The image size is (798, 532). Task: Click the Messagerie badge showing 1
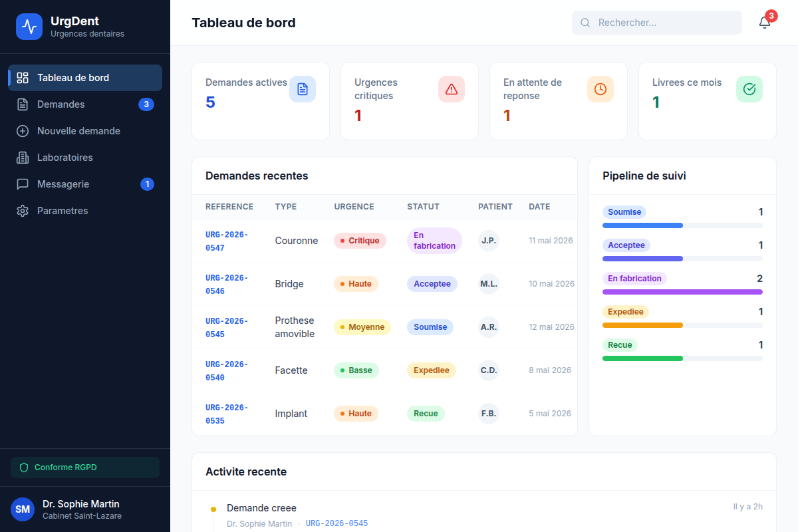point(147,184)
